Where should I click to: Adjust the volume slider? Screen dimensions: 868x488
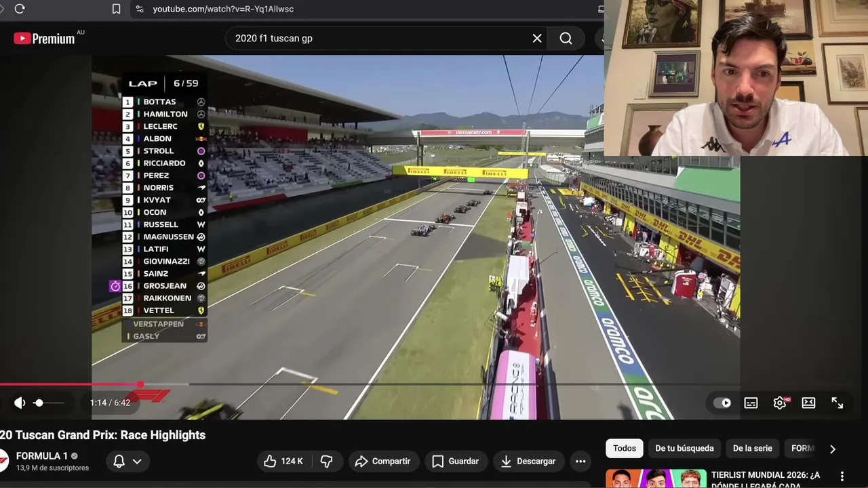(49, 403)
